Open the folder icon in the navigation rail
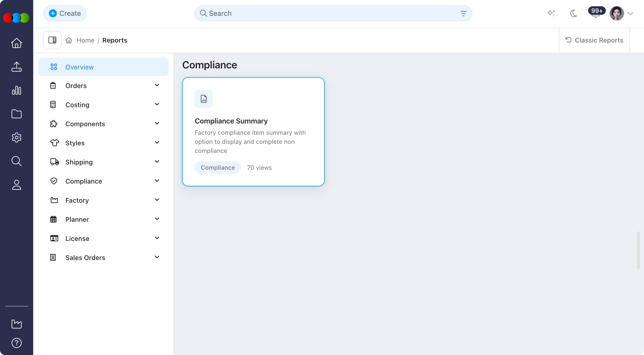The height and width of the screenshot is (355, 644). (x=17, y=114)
